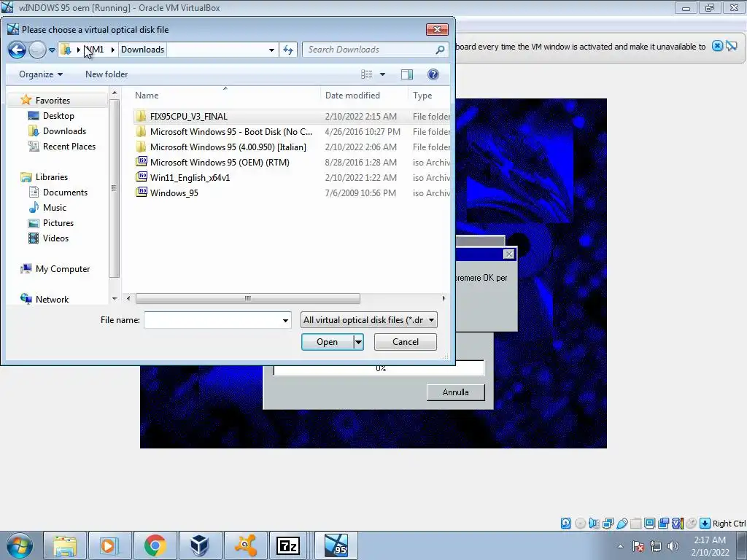Screen dimensions: 747x560
Task: Click the keyboard capture arrow icon
Action: (705, 524)
